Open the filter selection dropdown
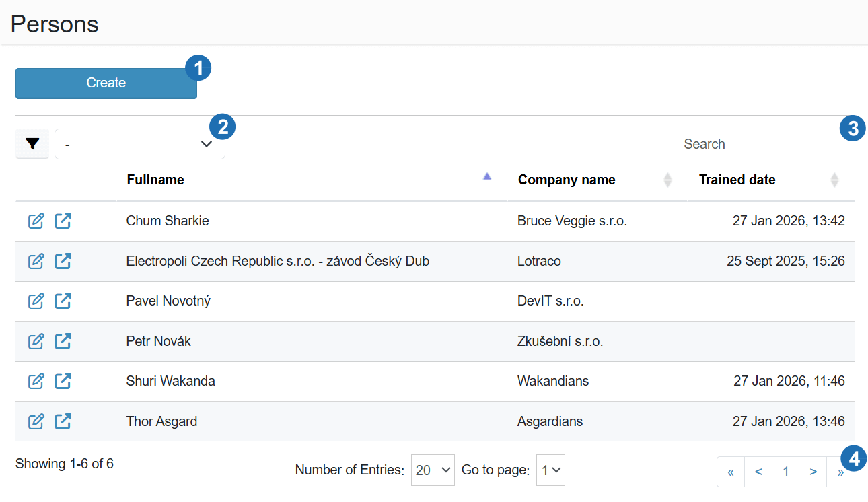This screenshot has height=502, width=868. click(x=139, y=144)
